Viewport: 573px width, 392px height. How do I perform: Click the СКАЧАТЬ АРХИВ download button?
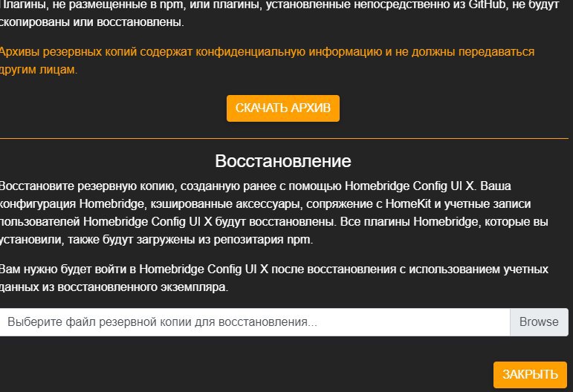coord(283,108)
